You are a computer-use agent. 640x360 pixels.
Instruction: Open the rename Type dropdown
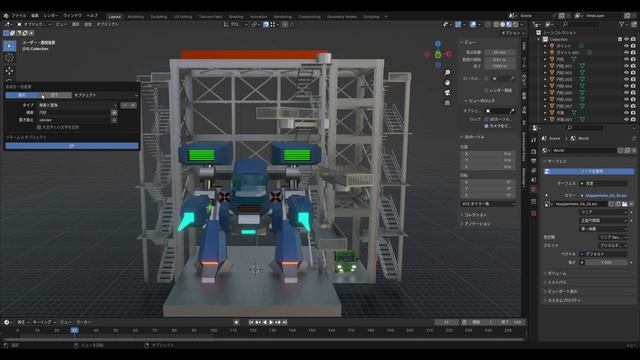pyautogui.click(x=78, y=105)
